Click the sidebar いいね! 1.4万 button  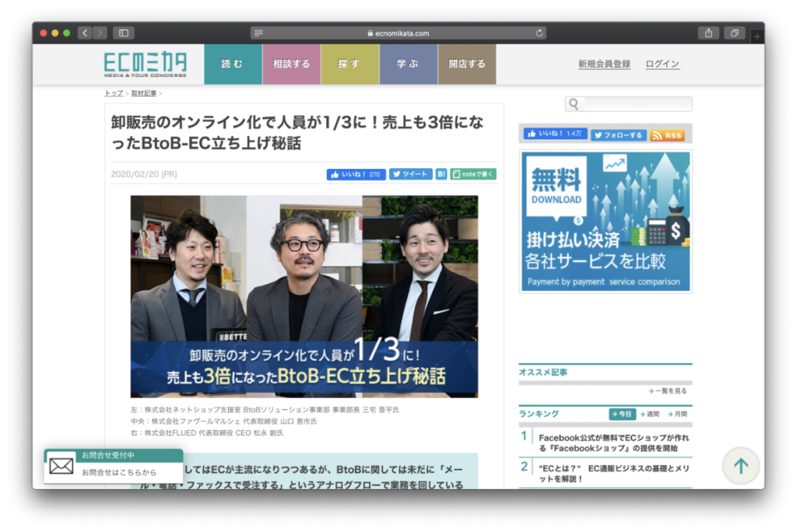[x=556, y=134]
